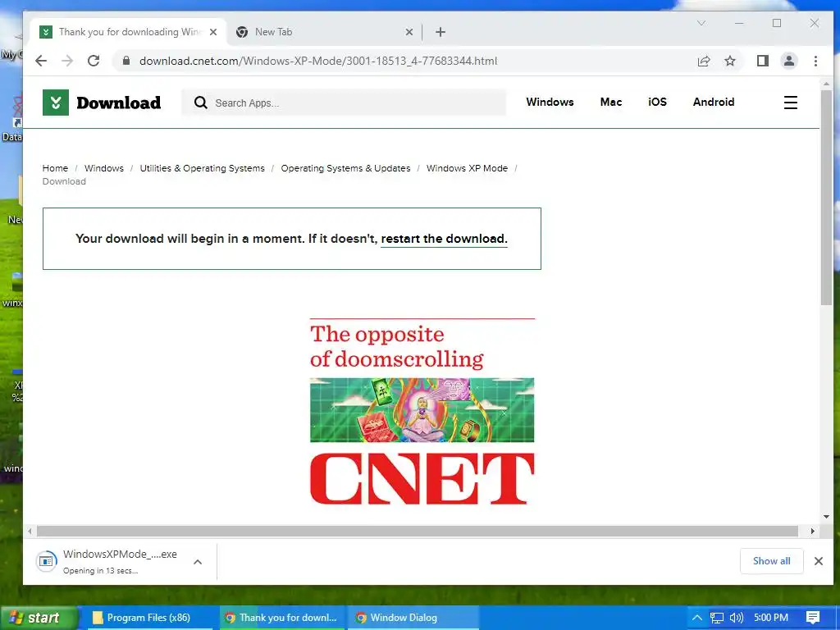Click the share page icon in address bar

(x=703, y=61)
